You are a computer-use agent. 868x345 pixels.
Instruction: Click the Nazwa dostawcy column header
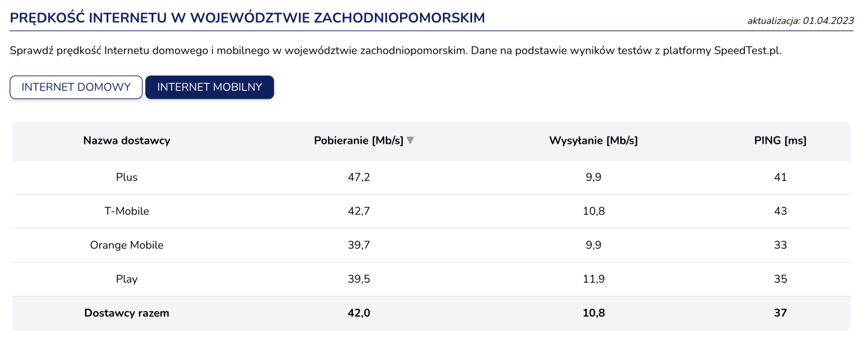pyautogui.click(x=127, y=140)
